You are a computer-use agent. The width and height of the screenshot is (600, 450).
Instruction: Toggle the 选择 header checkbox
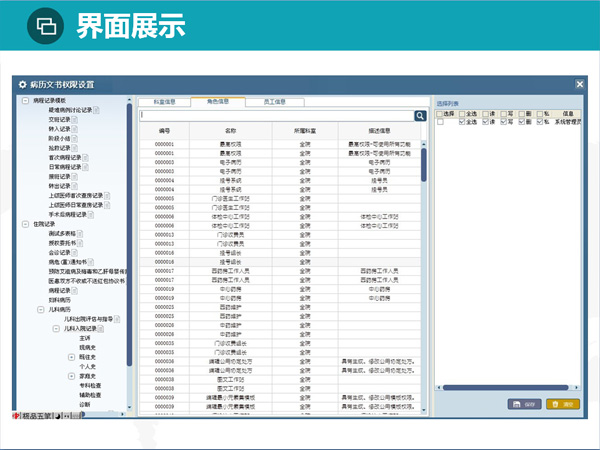[x=439, y=114]
